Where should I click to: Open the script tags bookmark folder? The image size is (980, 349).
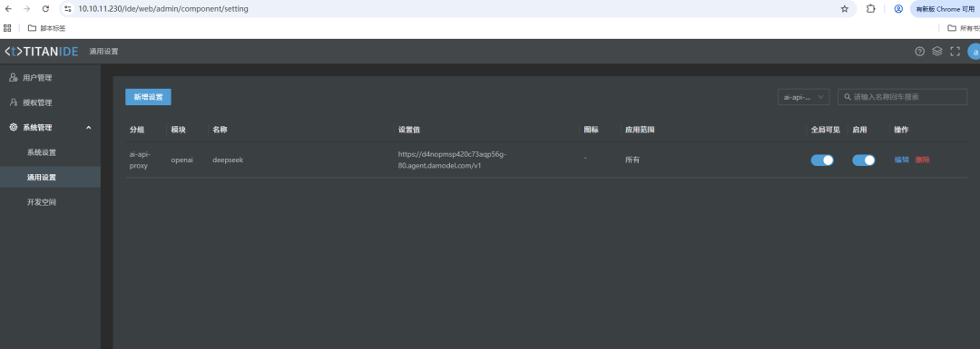(47, 28)
